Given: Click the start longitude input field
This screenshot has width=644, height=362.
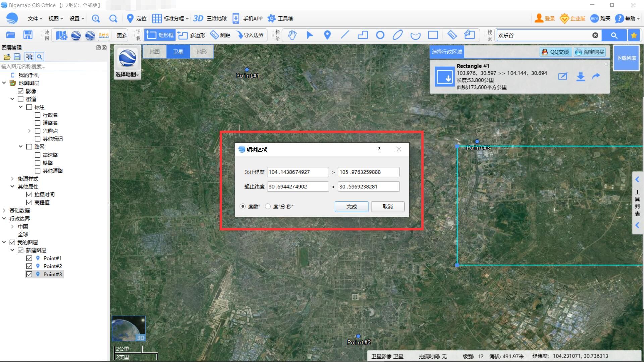Looking at the screenshot, I should (298, 172).
